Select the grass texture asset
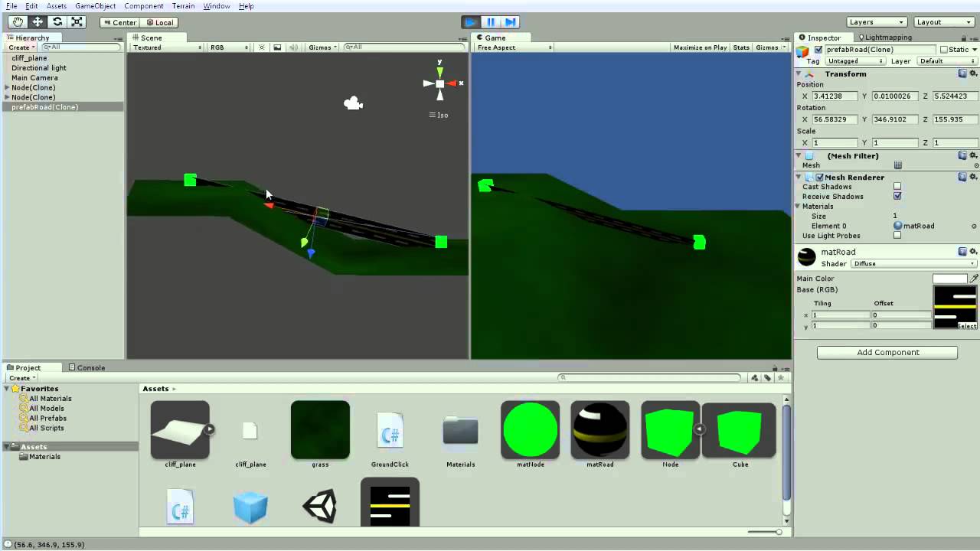Screen dimensions: 980x551 320,434
